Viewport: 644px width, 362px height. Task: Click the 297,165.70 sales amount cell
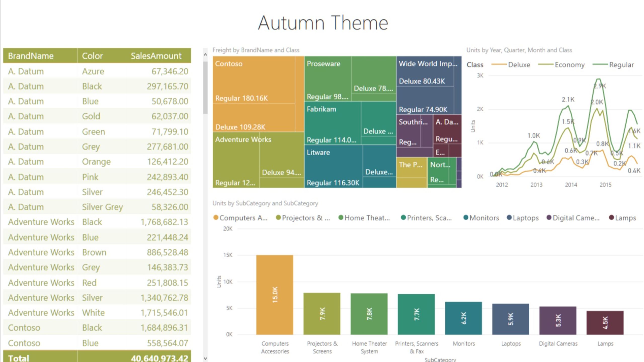click(x=168, y=86)
